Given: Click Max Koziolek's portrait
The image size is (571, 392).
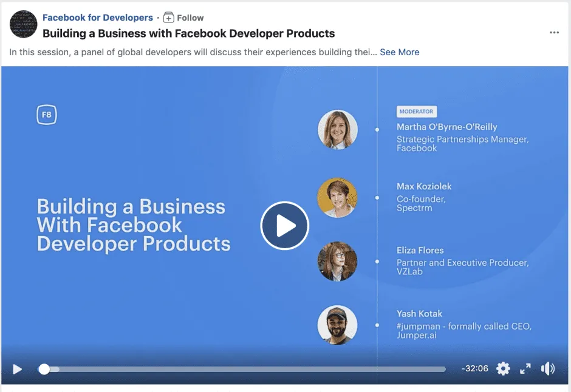Looking at the screenshot, I should 337,198.
